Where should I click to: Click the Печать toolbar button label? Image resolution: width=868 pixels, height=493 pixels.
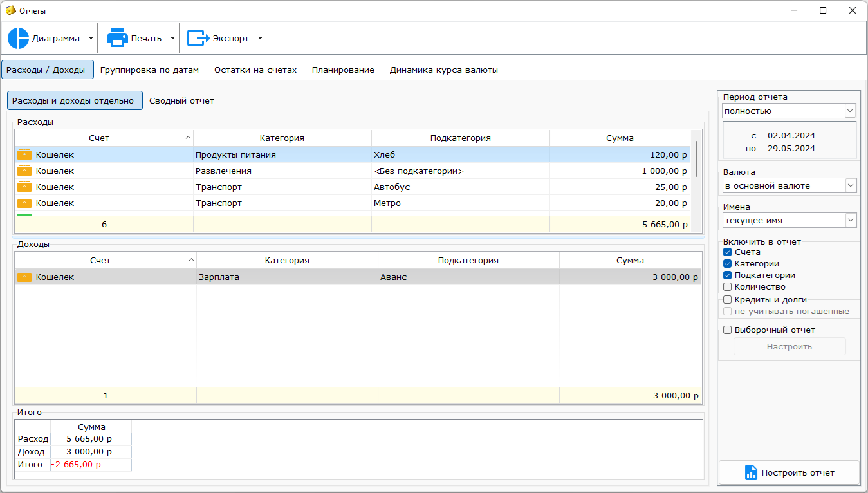point(147,39)
